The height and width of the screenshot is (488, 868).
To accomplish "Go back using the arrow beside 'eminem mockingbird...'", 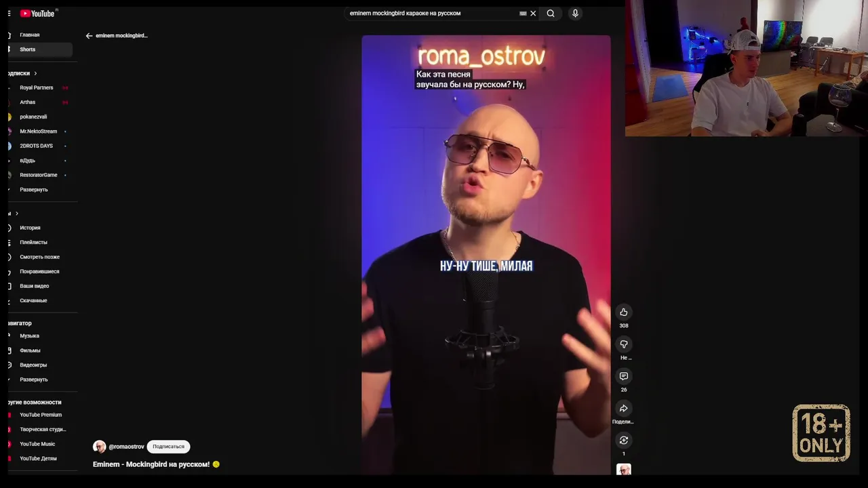I will tap(89, 36).
